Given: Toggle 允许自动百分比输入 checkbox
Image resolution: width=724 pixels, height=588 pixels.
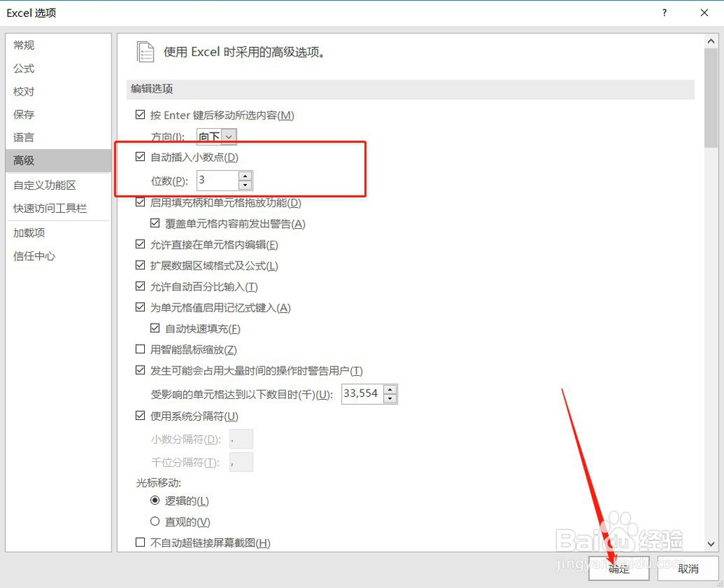Looking at the screenshot, I should pos(140,286).
